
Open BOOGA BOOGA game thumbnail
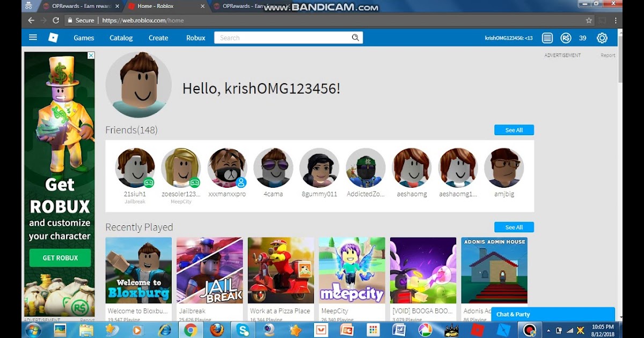(423, 270)
